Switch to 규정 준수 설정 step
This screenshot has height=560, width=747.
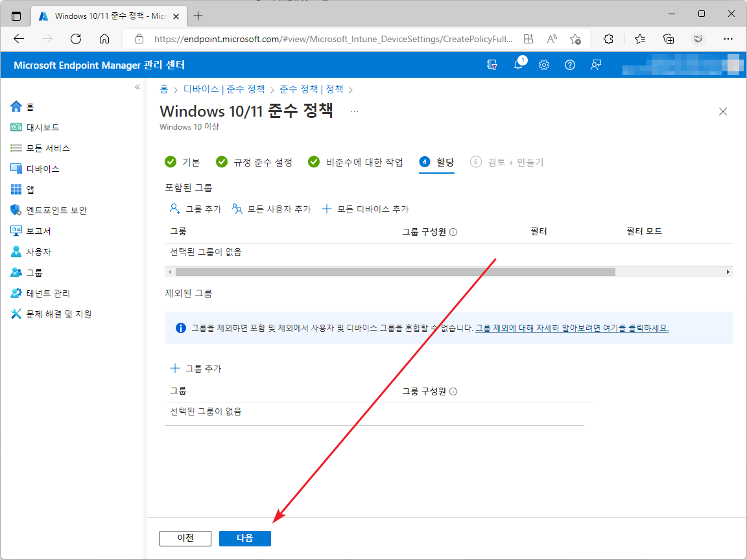(254, 162)
